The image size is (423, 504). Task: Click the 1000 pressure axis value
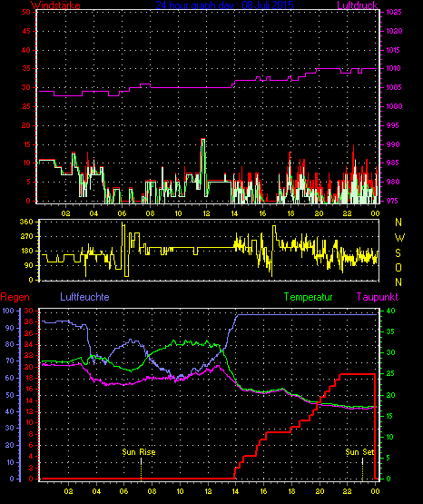click(394, 106)
